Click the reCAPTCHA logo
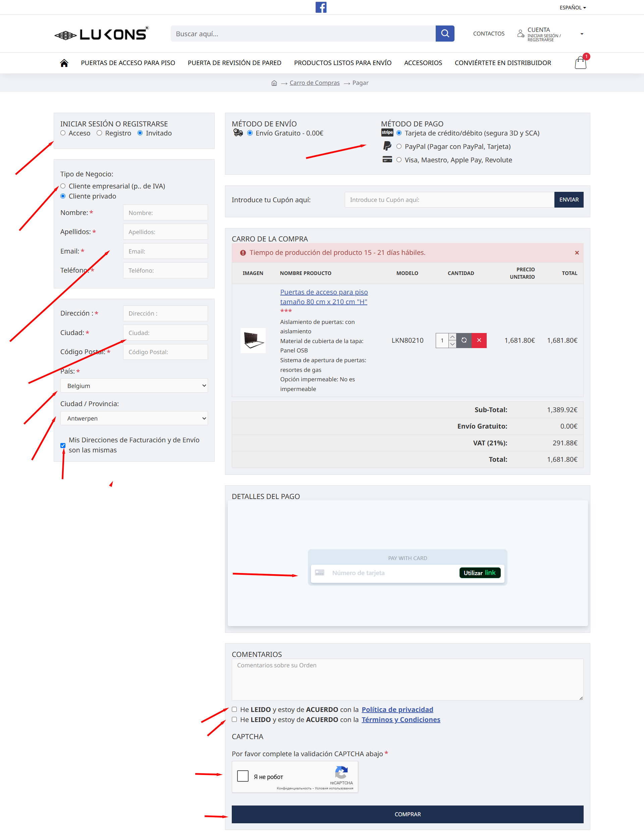Image resolution: width=644 pixels, height=832 pixels. coord(341,773)
